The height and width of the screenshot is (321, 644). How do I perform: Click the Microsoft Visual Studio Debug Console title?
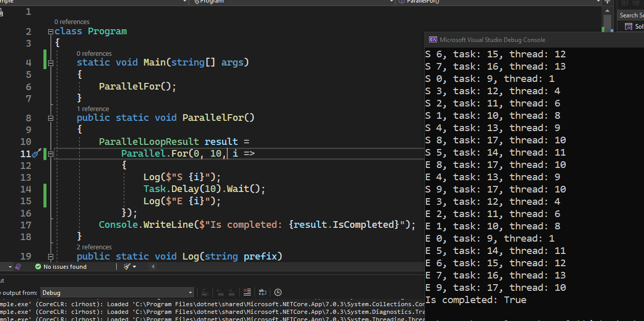pyautogui.click(x=492, y=40)
